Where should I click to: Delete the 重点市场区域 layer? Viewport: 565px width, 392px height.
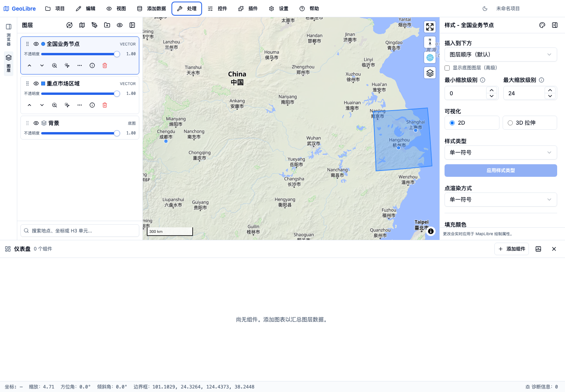click(x=105, y=105)
